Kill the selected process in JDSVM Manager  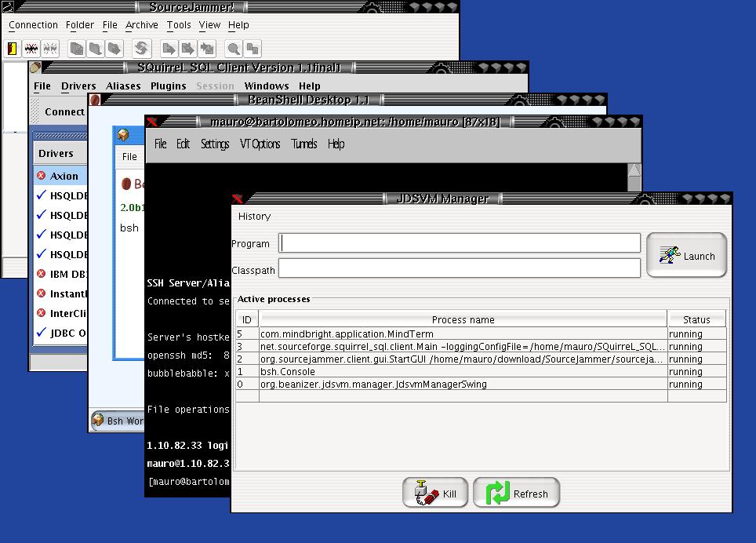tap(435, 492)
